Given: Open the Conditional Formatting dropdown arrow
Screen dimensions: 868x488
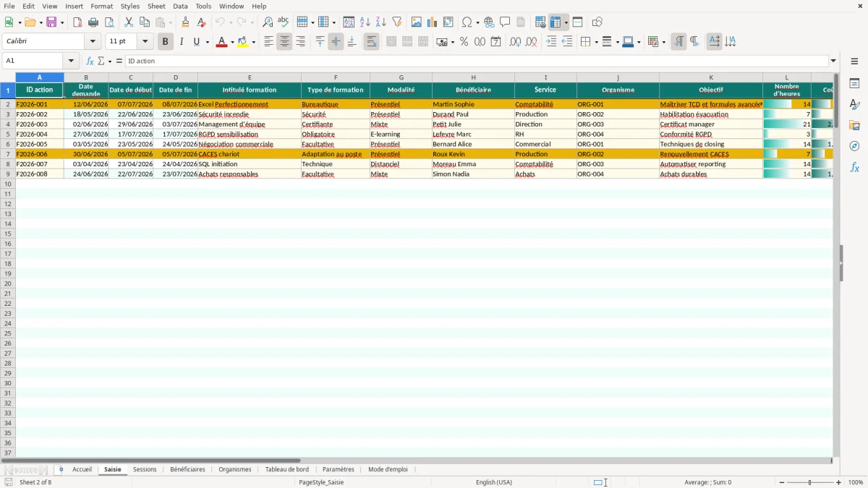Looking at the screenshot, I should [x=663, y=42].
